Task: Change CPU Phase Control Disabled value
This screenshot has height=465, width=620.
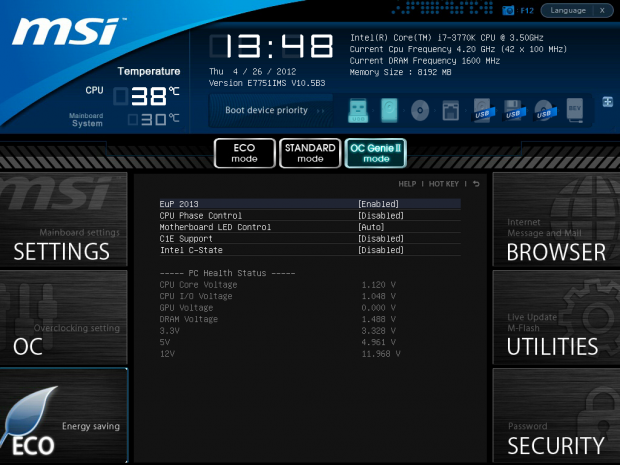Action: pos(381,215)
